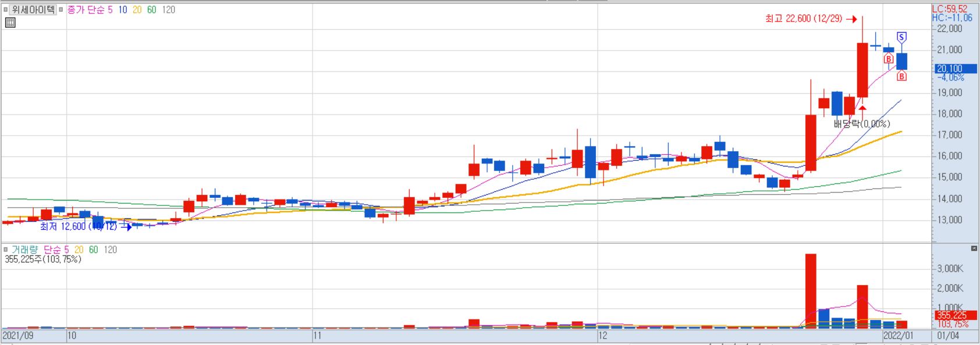Click the 위세아이텍 stock name button
980x345 pixels.
click(33, 10)
